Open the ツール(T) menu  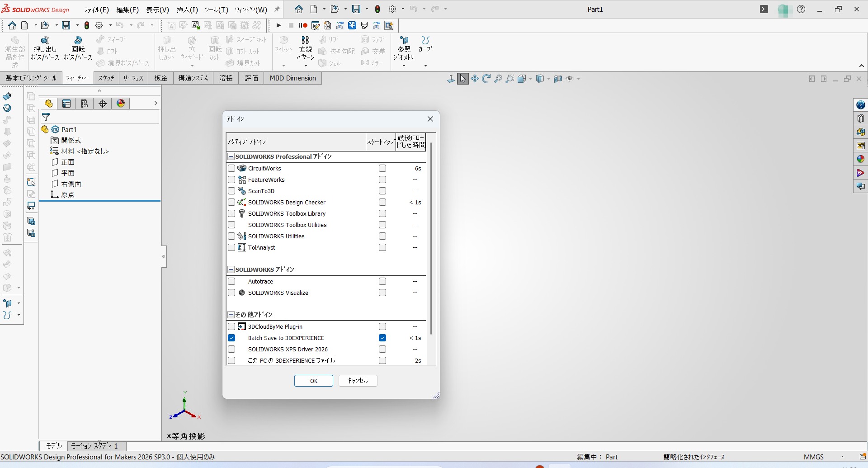pyautogui.click(x=216, y=9)
